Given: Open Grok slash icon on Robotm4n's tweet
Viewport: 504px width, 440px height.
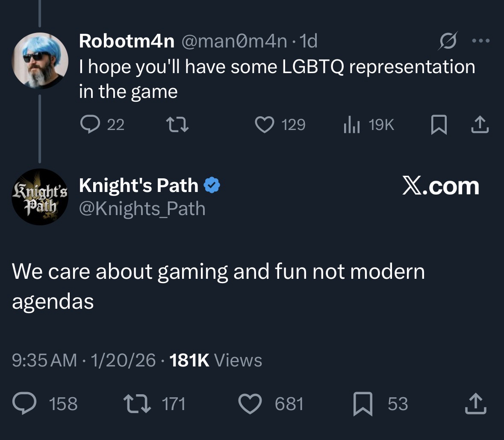Looking at the screenshot, I should pos(447,42).
